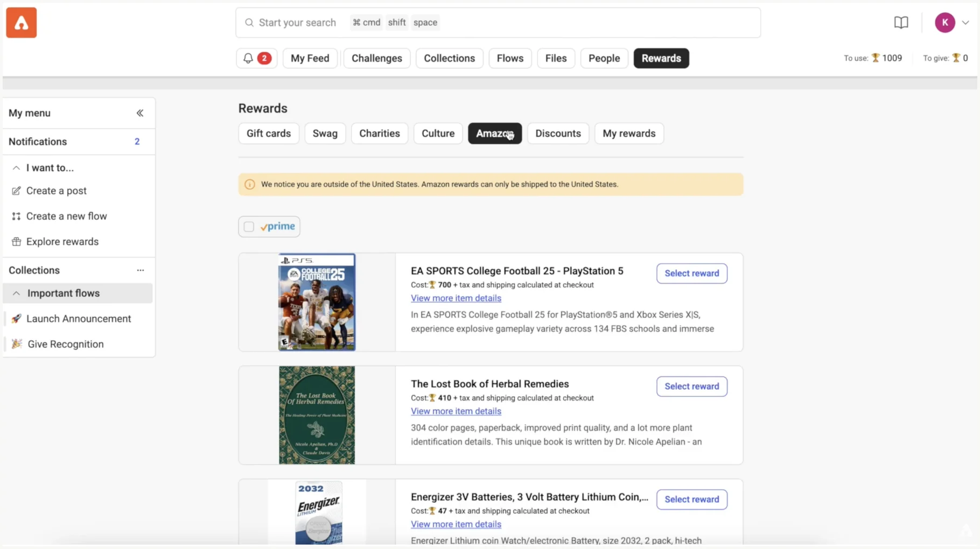
Task: Click the Energizer 3V Batteries title
Action: (x=530, y=497)
